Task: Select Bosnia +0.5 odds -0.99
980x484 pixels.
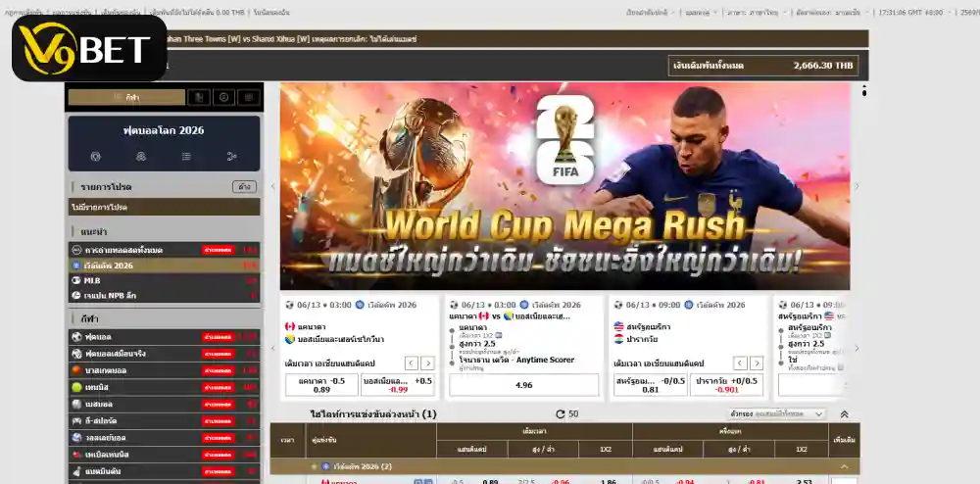Action: coord(398,385)
